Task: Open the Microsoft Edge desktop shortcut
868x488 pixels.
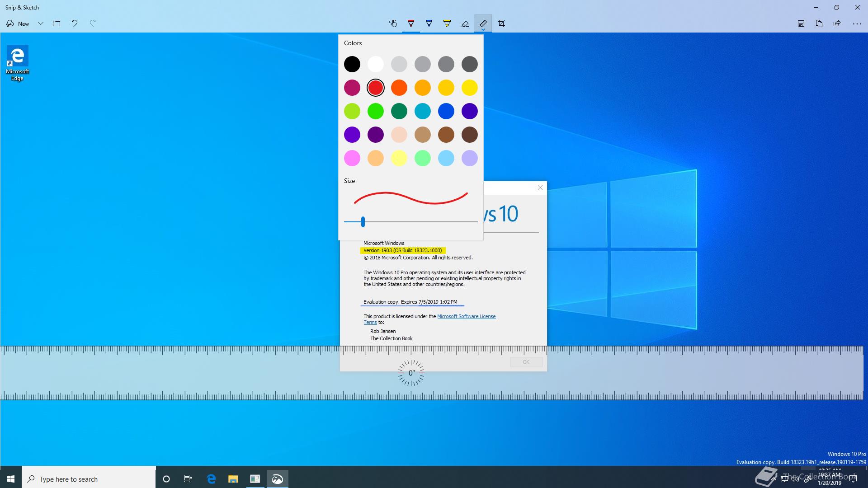Action: [x=17, y=63]
